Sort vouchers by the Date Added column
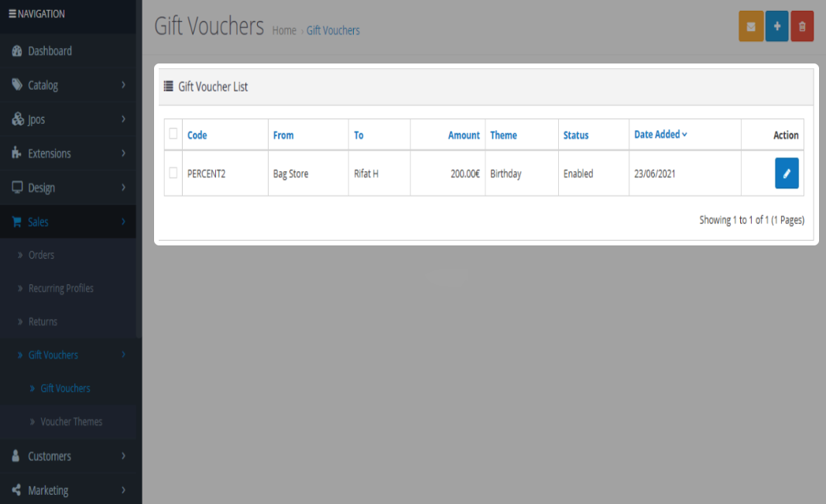Screen dimensions: 826x504 [x=656, y=135]
